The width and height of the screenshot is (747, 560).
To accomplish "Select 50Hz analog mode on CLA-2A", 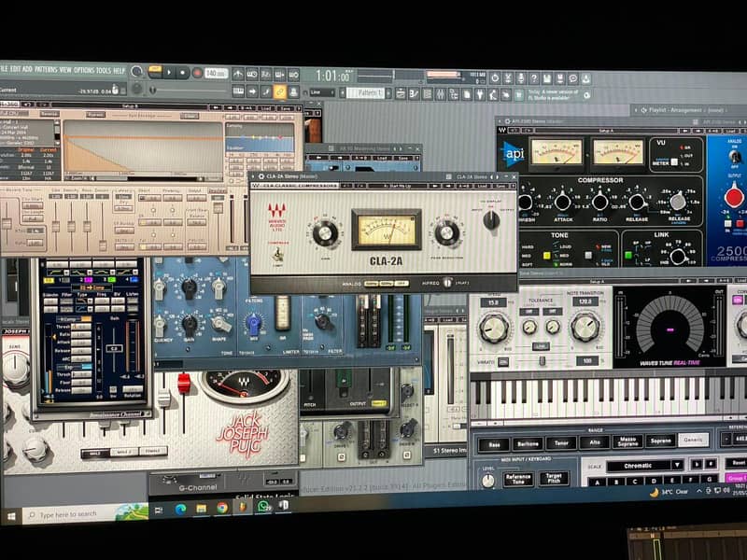I will tap(373, 283).
